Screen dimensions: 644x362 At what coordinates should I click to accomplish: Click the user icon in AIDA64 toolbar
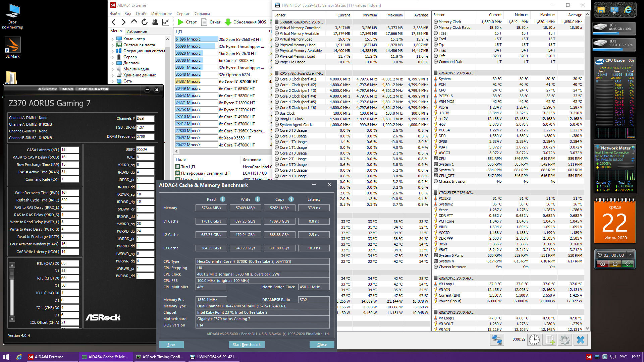[x=155, y=22]
